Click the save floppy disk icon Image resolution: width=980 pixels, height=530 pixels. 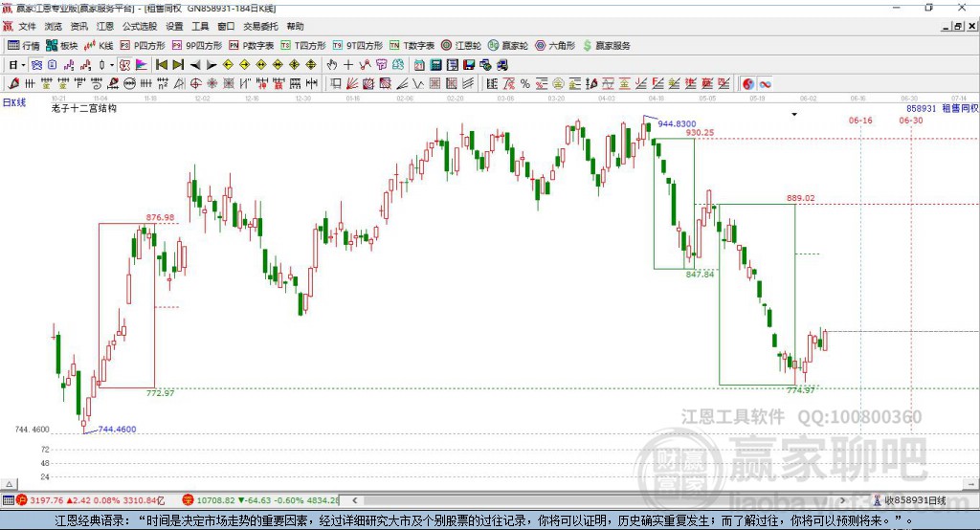pos(469,65)
